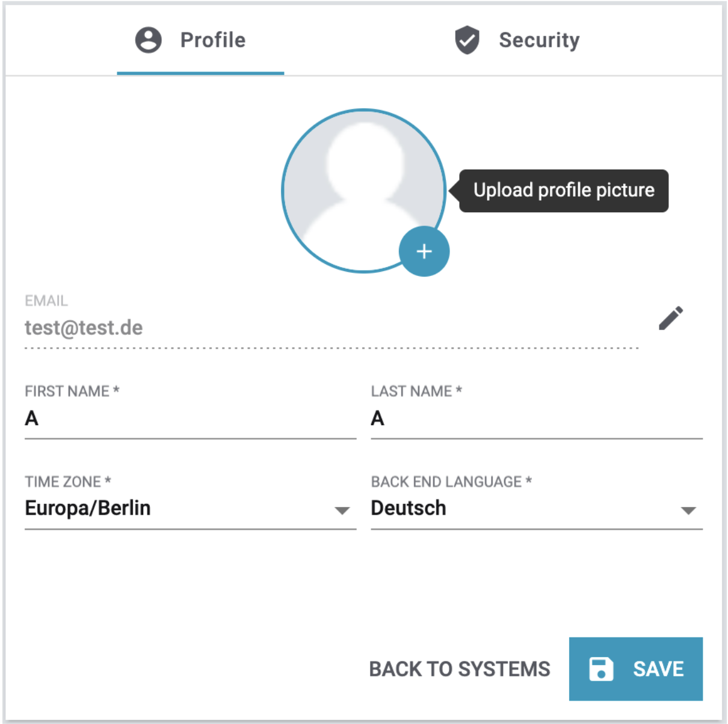Open the Profile tab
The image size is (728, 724).
point(200,40)
